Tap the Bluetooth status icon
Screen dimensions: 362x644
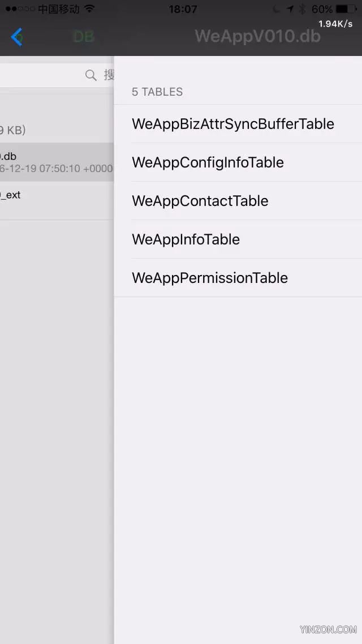click(x=303, y=9)
